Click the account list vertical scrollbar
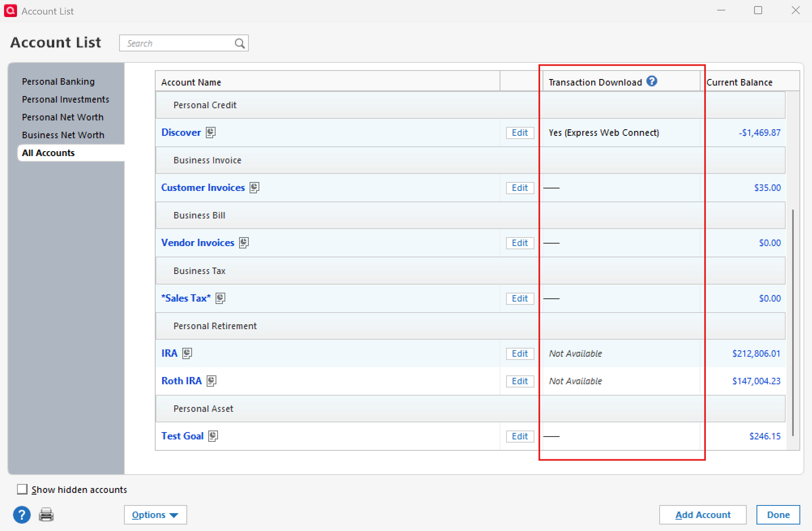Viewport: 812px width, 531px height. [x=793, y=322]
